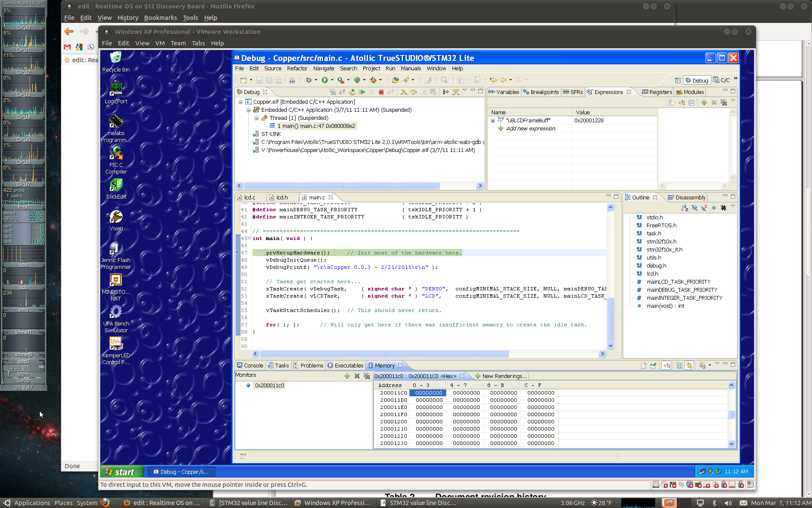The image size is (812, 508).
Task: Collapse All in Expressions view
Action: (691, 103)
